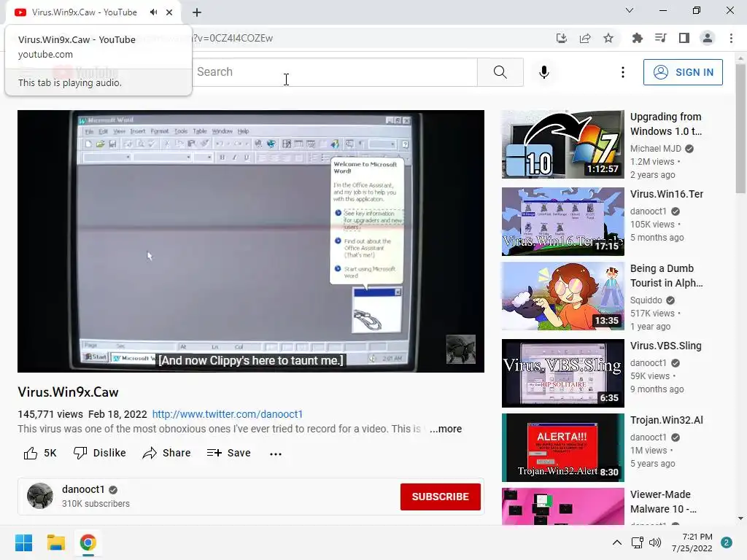Open the tab search chevron
The width and height of the screenshot is (747, 560).
(x=630, y=10)
